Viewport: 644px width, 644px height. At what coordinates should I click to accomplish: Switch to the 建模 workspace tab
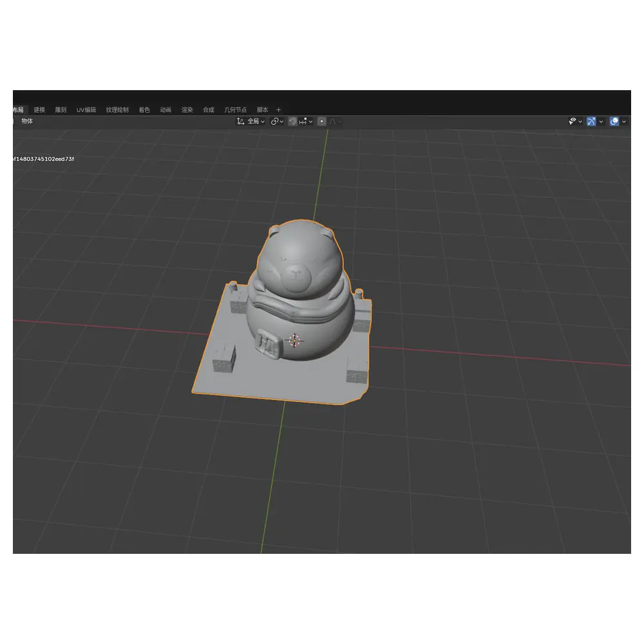(x=39, y=109)
